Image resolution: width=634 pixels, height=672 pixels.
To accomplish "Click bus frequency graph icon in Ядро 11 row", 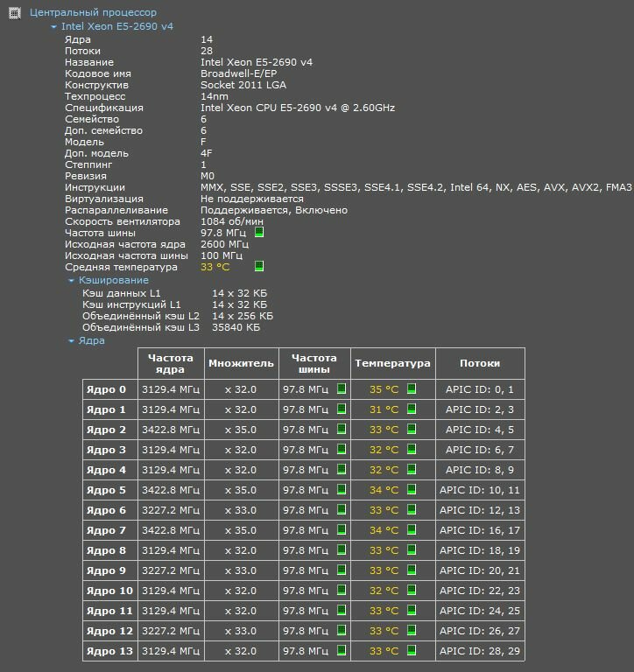I will tap(342, 610).
